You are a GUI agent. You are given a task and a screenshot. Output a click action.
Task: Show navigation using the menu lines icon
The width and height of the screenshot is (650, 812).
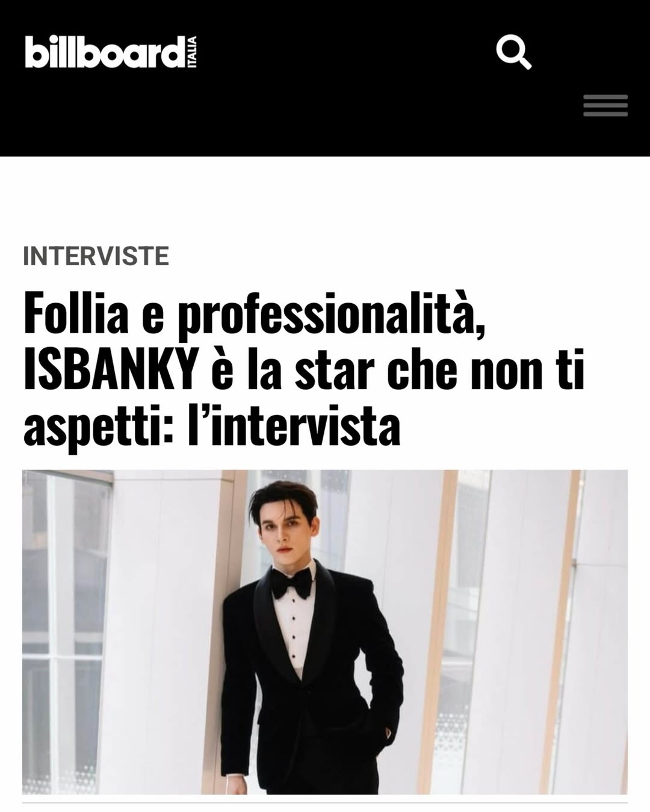[605, 105]
